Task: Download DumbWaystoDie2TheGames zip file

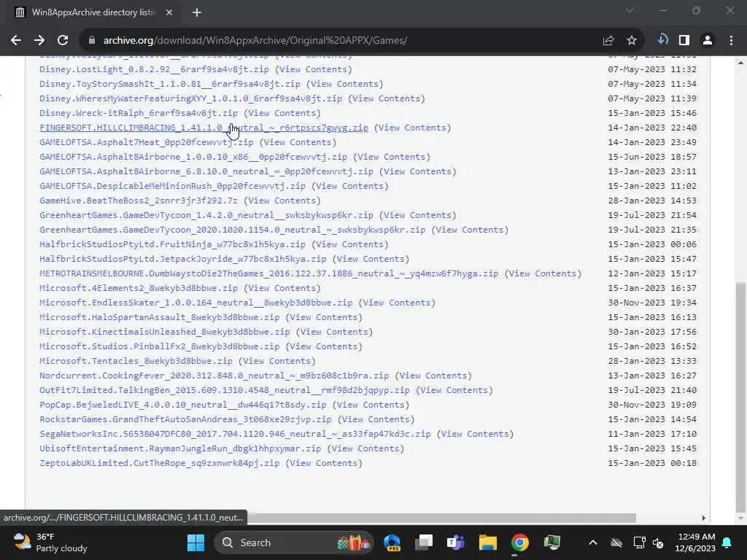Action: tap(268, 274)
